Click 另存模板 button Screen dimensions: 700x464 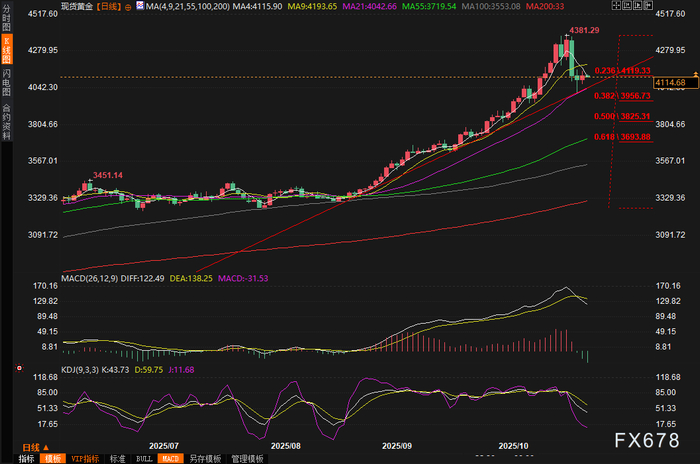205,458
